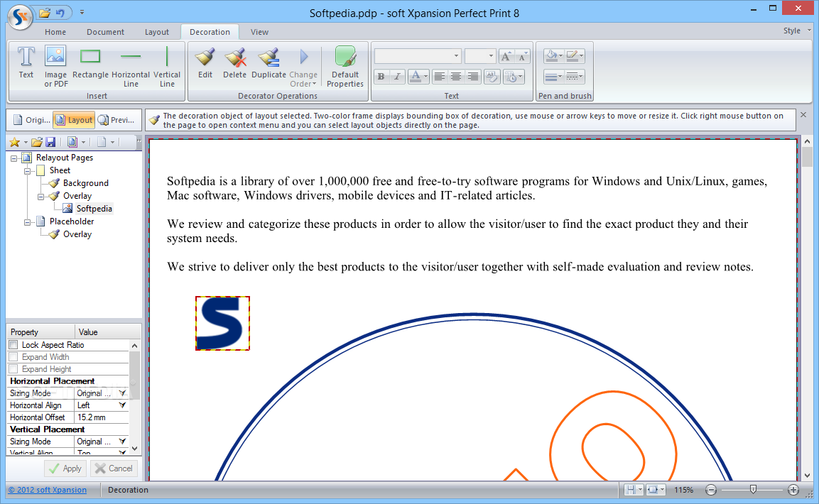Click the Cancel button

(114, 469)
